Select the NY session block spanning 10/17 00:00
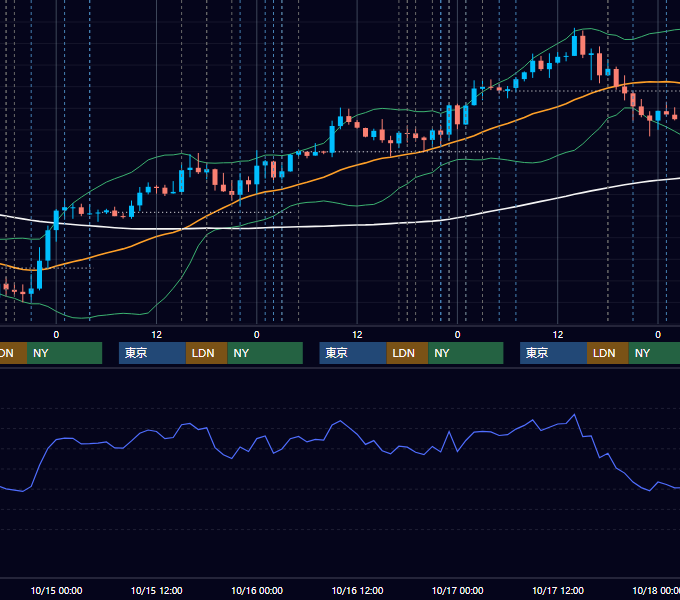The width and height of the screenshot is (680, 600). pos(466,353)
